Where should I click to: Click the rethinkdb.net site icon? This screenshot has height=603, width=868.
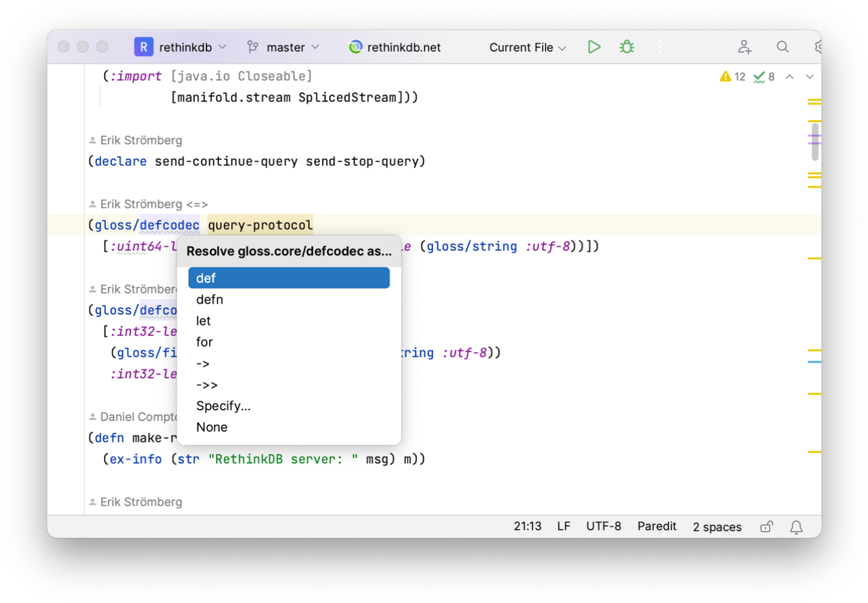coord(355,47)
